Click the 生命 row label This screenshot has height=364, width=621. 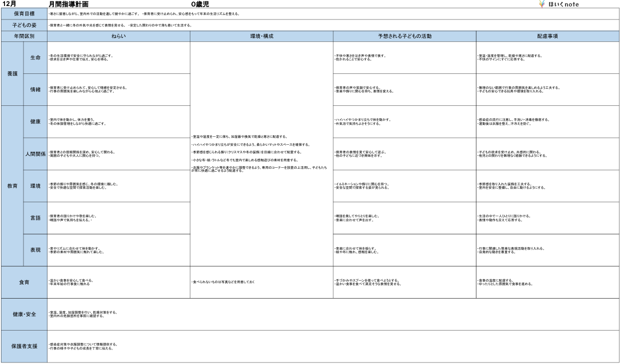tap(35, 57)
